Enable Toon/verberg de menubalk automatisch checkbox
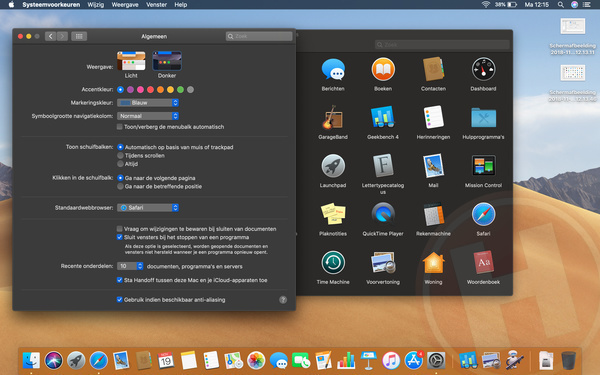Image resolution: width=600 pixels, height=375 pixels. click(x=120, y=127)
